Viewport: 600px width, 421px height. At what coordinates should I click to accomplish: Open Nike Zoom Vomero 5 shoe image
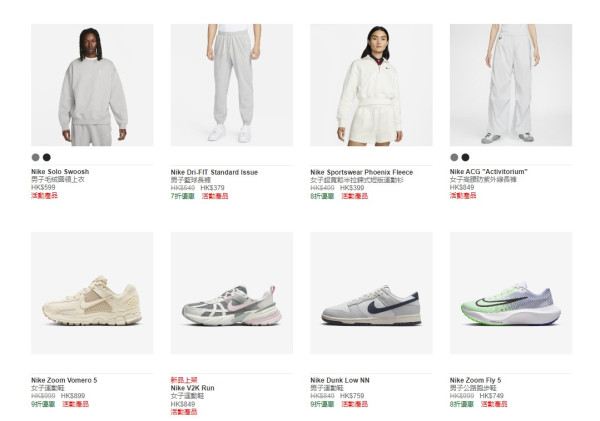click(92, 294)
